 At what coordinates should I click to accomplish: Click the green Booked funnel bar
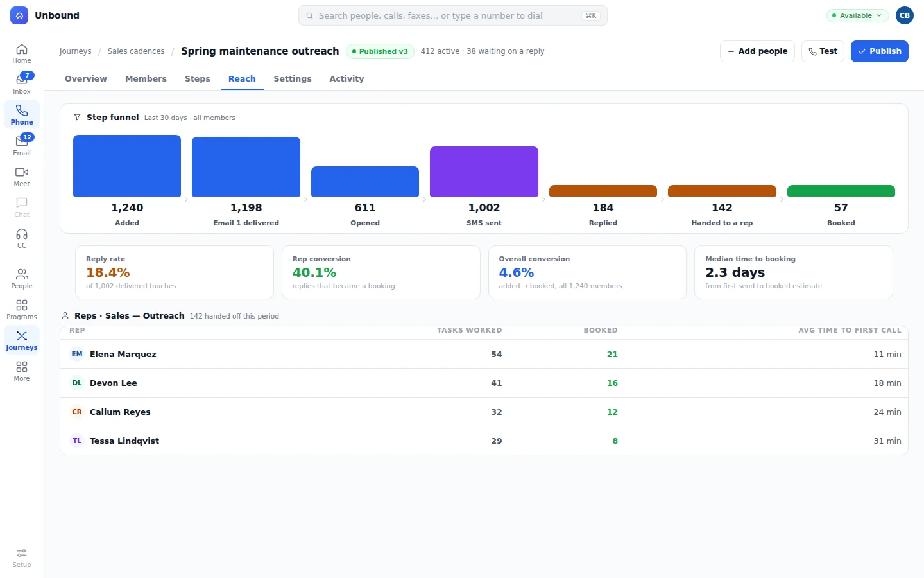841,191
